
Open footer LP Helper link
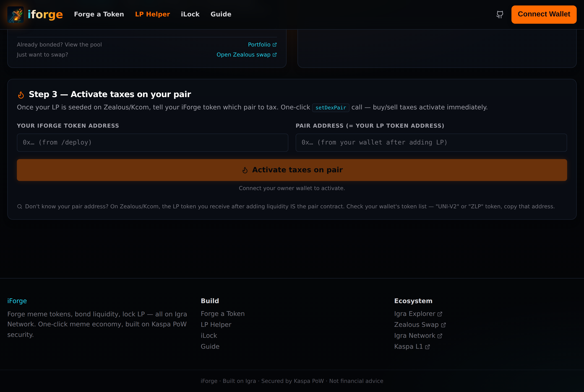[x=216, y=325]
